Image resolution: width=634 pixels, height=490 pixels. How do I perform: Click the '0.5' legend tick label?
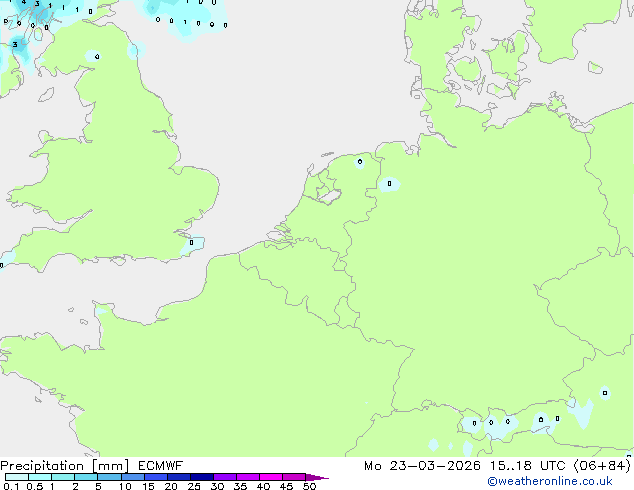[x=35, y=486]
